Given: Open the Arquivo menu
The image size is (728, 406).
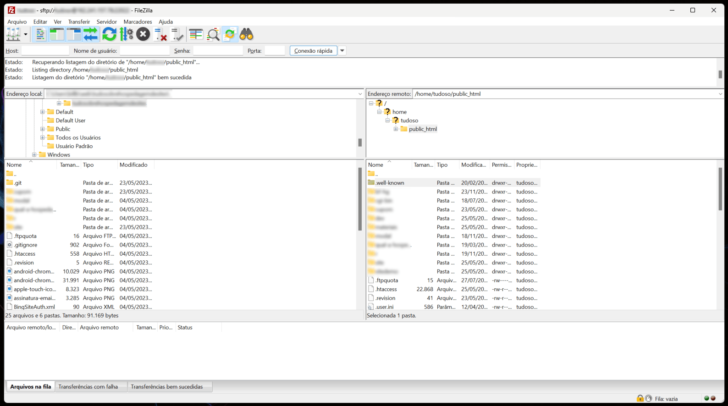Looking at the screenshot, I should click(x=17, y=21).
